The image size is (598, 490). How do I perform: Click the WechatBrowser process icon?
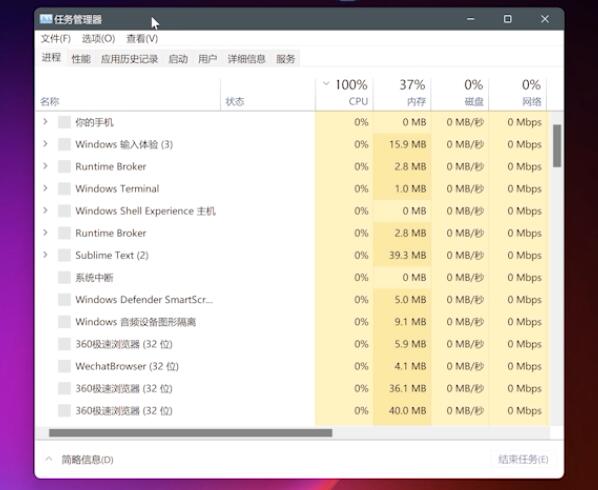(64, 366)
